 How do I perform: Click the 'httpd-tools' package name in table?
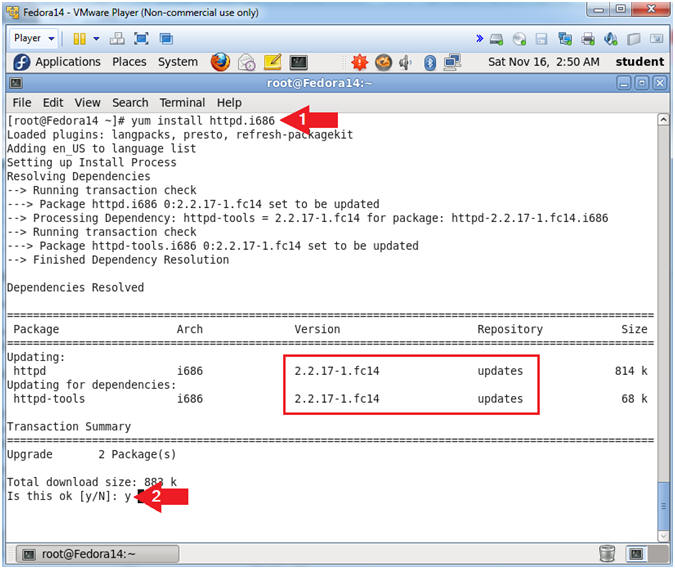click(x=49, y=399)
